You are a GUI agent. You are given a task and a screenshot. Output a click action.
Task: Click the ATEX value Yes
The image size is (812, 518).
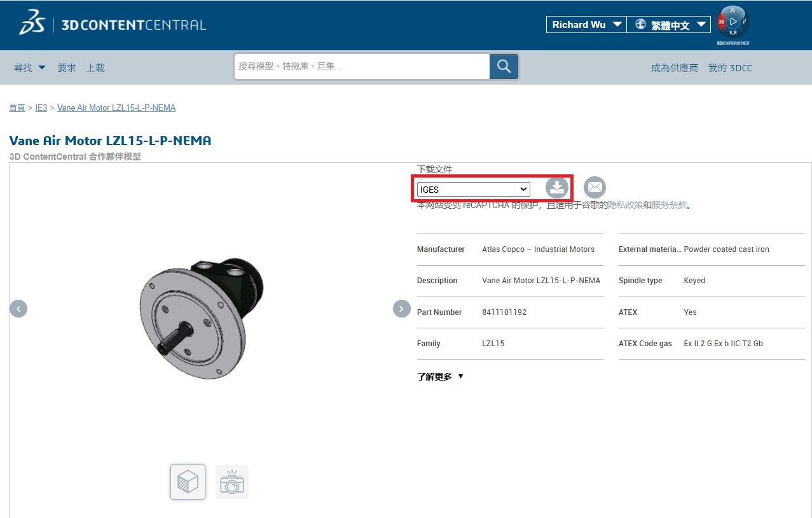[x=691, y=312]
